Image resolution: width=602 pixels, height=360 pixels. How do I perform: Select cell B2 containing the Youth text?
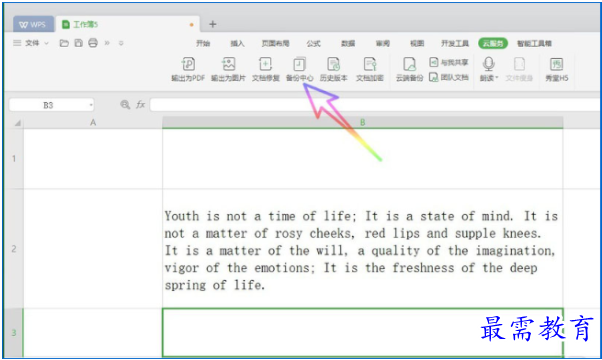click(362, 249)
